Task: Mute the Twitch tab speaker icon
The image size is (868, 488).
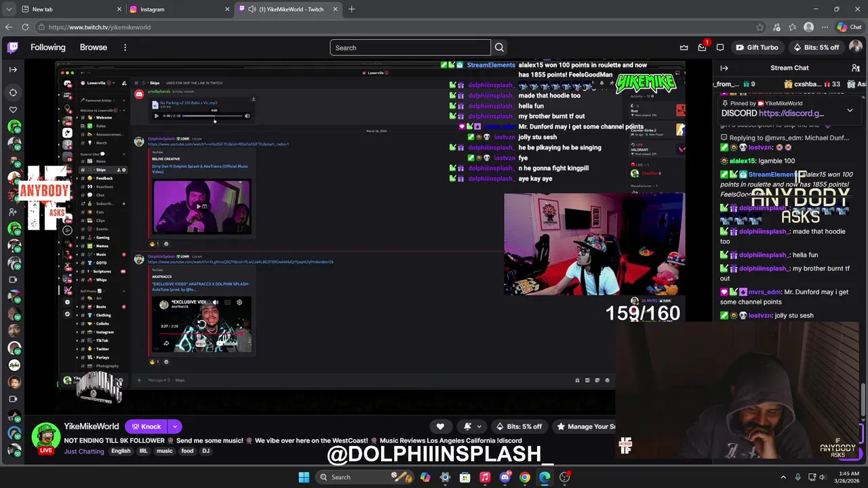Action: 252,9
